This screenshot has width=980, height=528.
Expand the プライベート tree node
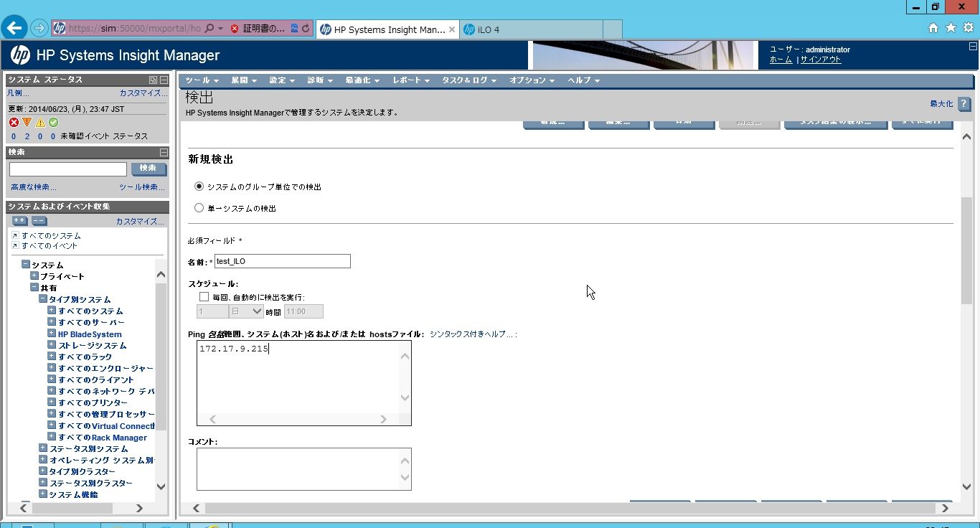click(x=34, y=276)
